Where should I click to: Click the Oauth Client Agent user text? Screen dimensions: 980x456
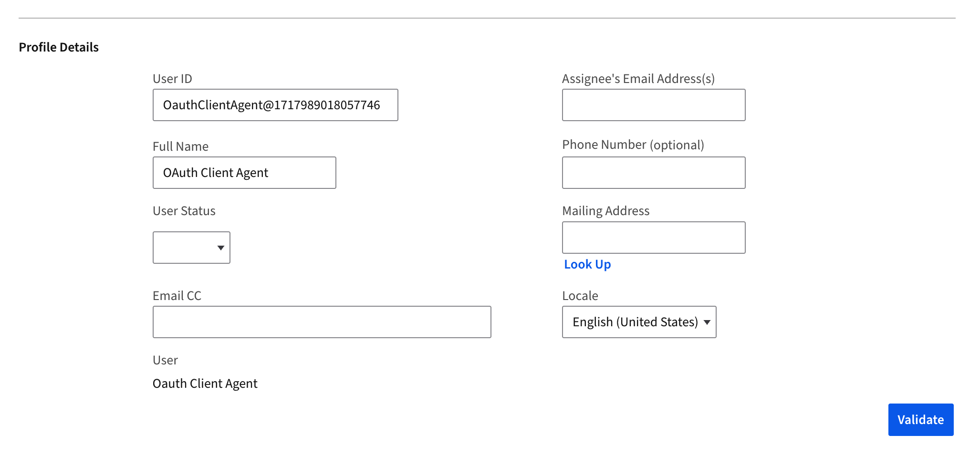tap(205, 383)
